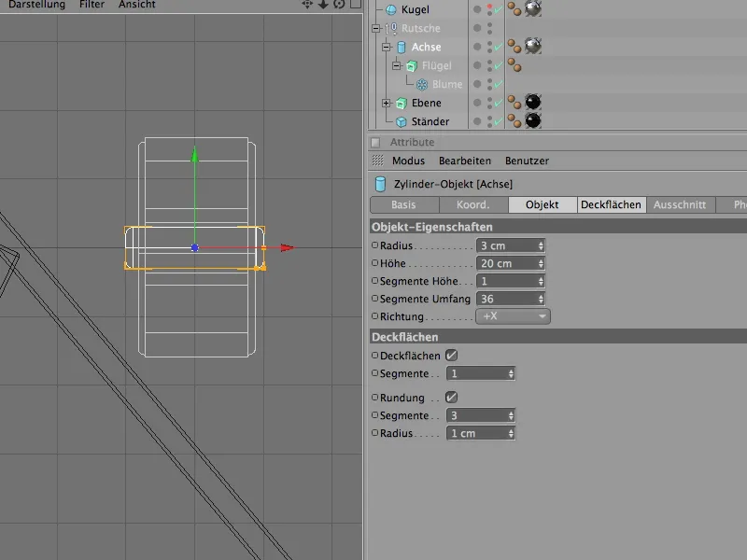747x560 pixels.
Task: Expand the Ebene object hierarchy
Action: (x=387, y=103)
